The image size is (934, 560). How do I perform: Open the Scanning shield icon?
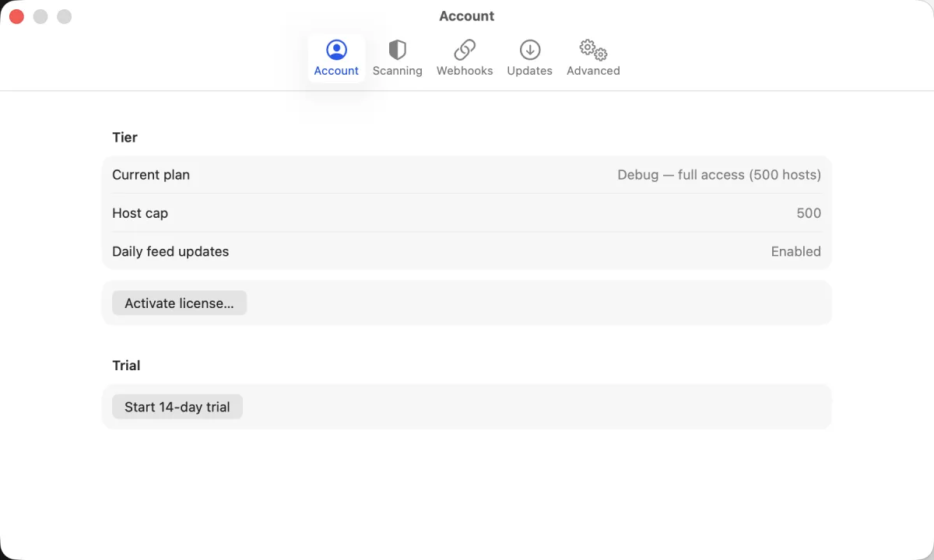[x=397, y=49]
